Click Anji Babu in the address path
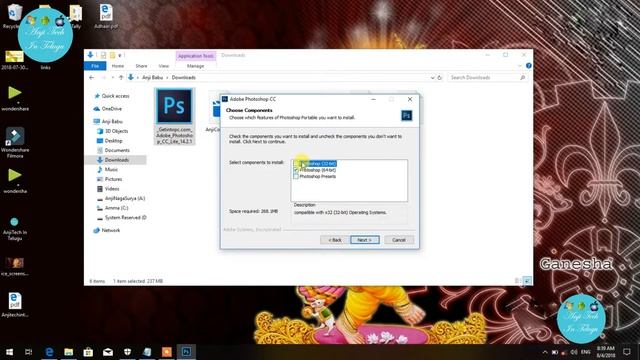This screenshot has width=640, height=360. click(152, 78)
